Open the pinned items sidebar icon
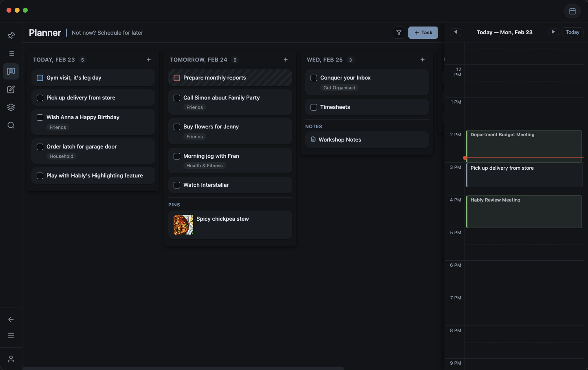588x370 pixels. [11, 35]
